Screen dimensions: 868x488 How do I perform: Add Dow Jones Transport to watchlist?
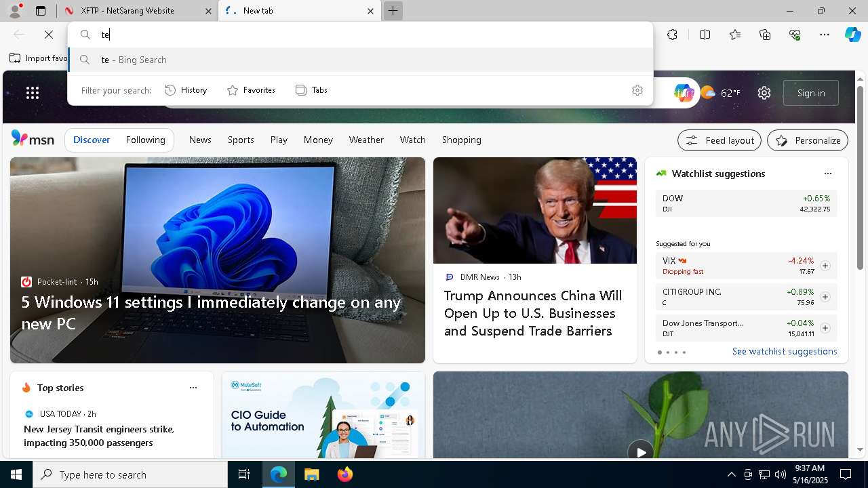(x=825, y=328)
